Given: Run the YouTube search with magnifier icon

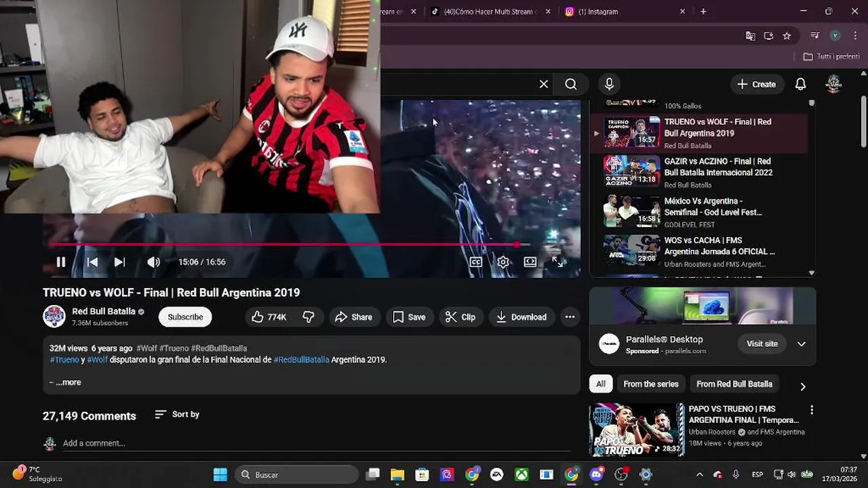Looking at the screenshot, I should point(571,84).
